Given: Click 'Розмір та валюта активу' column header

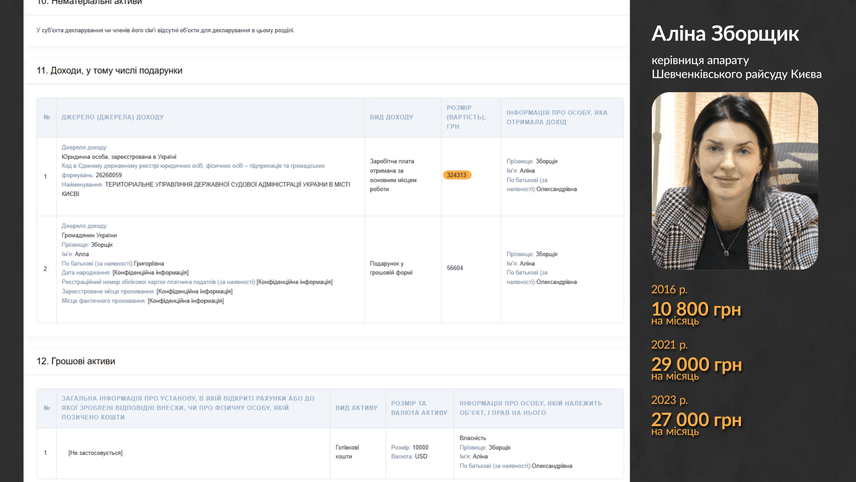Looking at the screenshot, I should [x=419, y=408].
